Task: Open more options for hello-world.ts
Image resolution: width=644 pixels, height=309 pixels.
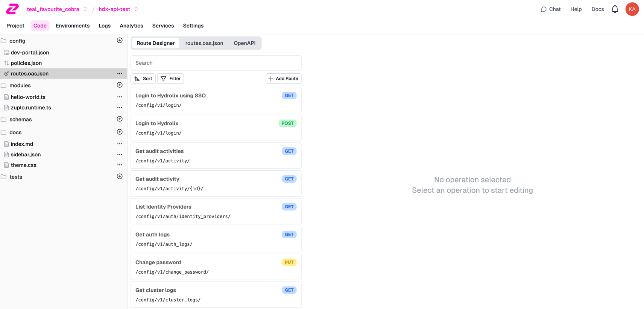Action: point(120,97)
